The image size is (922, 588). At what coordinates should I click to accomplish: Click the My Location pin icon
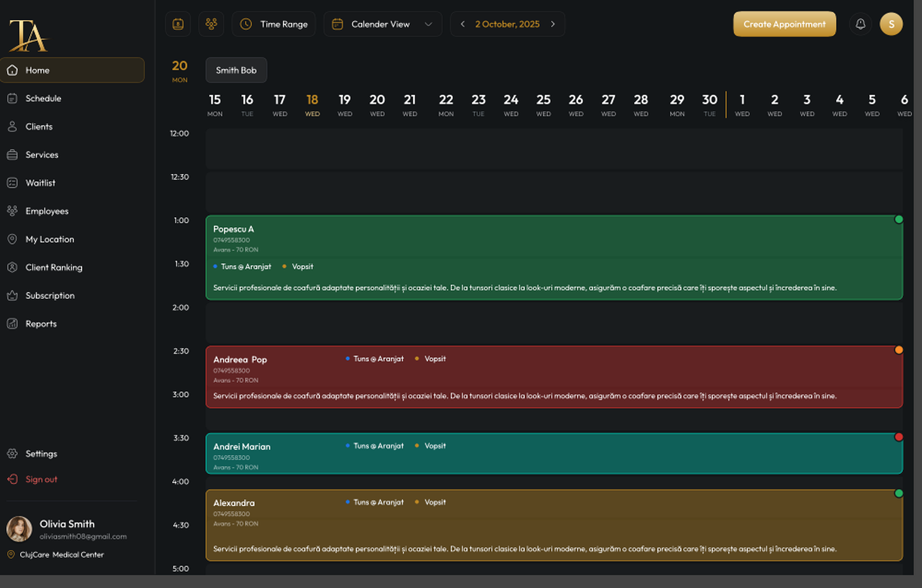tap(12, 239)
